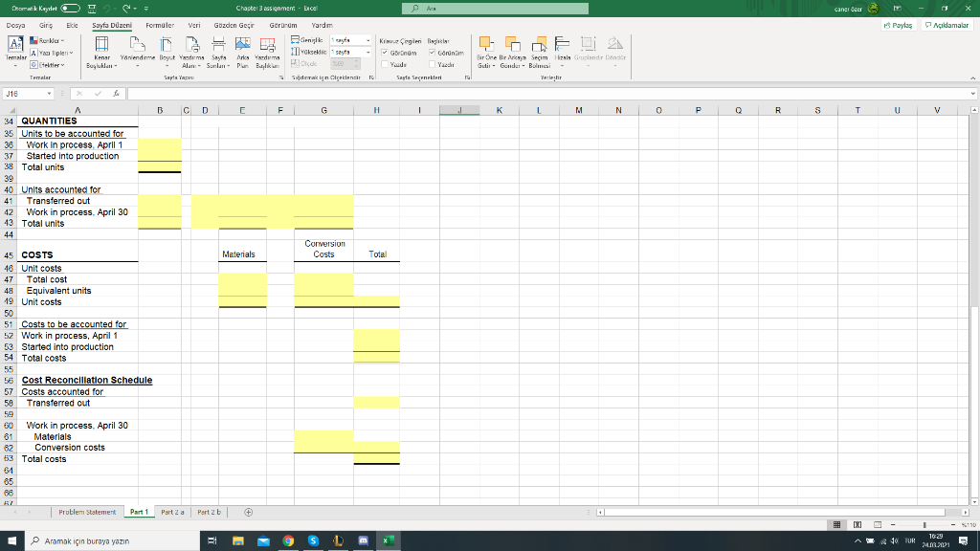Open the Yönlendirme orientation menu
Screen dimensions: 980x551
138,53
